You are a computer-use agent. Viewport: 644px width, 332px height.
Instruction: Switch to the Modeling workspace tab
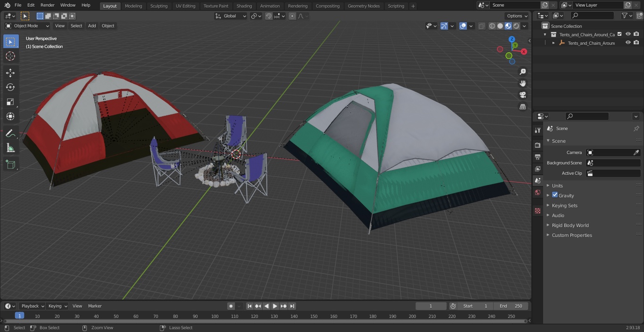[x=133, y=6]
